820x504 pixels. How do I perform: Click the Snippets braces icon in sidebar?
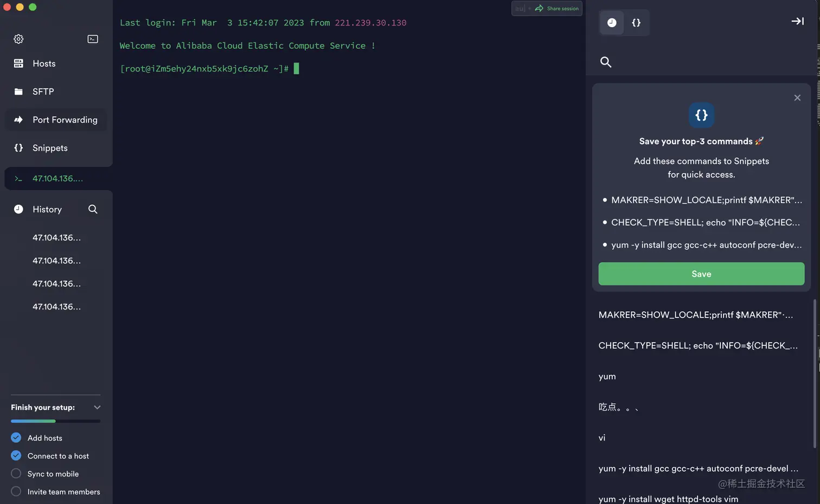18,148
